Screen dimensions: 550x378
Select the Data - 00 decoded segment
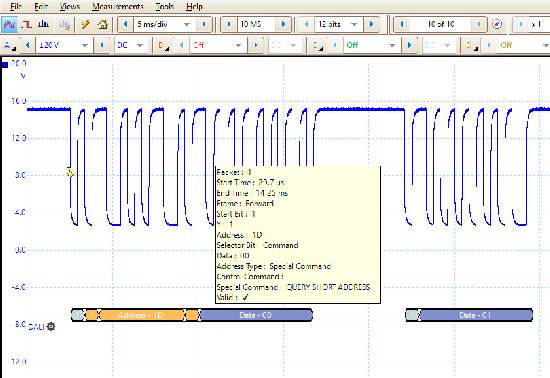point(255,315)
